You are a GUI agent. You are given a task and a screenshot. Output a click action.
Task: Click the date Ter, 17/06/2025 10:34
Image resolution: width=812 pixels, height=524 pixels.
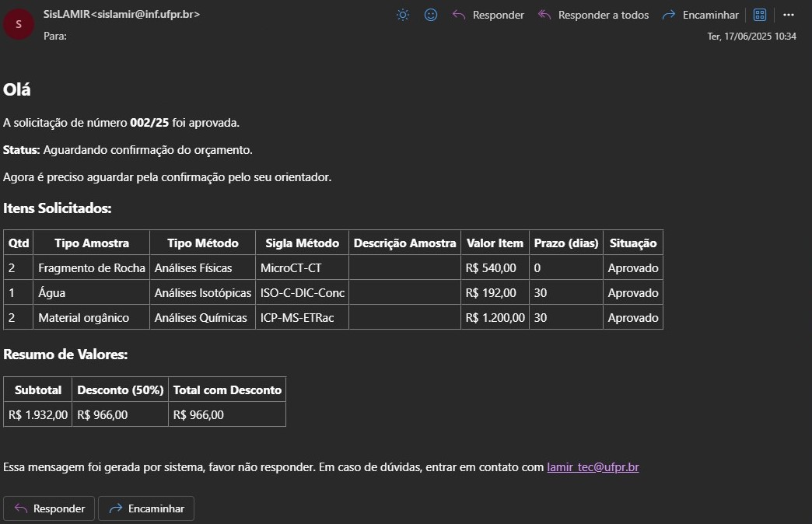[752, 37]
